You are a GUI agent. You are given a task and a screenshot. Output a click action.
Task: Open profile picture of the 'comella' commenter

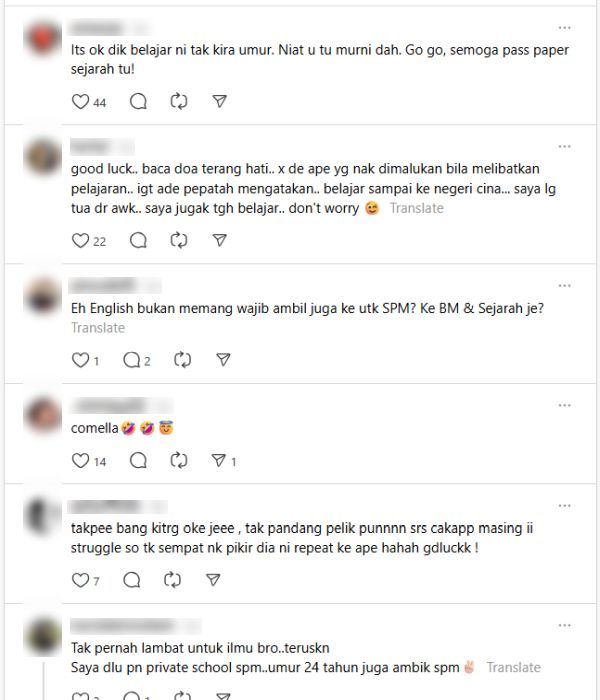click(43, 415)
